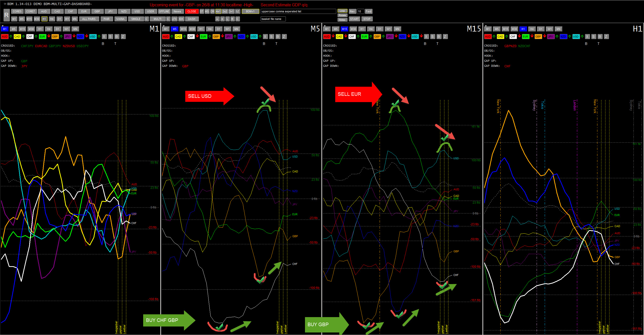The image size is (644, 335).
Task: Select the 4x1 layout button
Action: (218, 11)
